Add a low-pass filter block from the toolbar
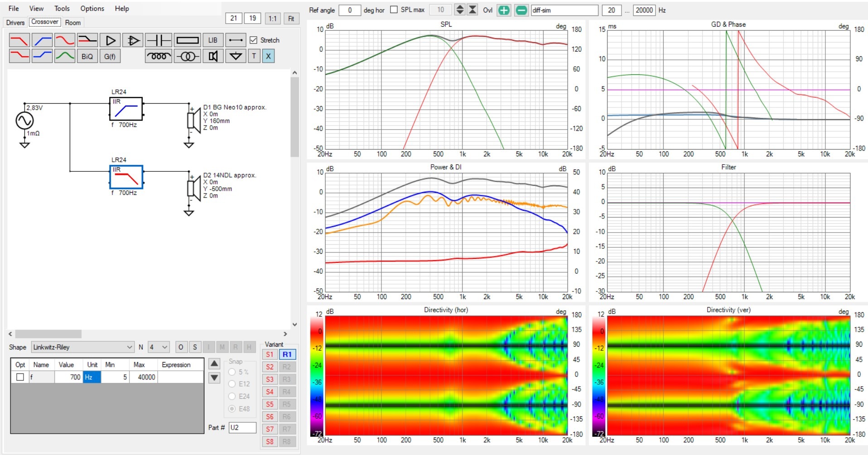The image size is (868, 455). [19, 40]
